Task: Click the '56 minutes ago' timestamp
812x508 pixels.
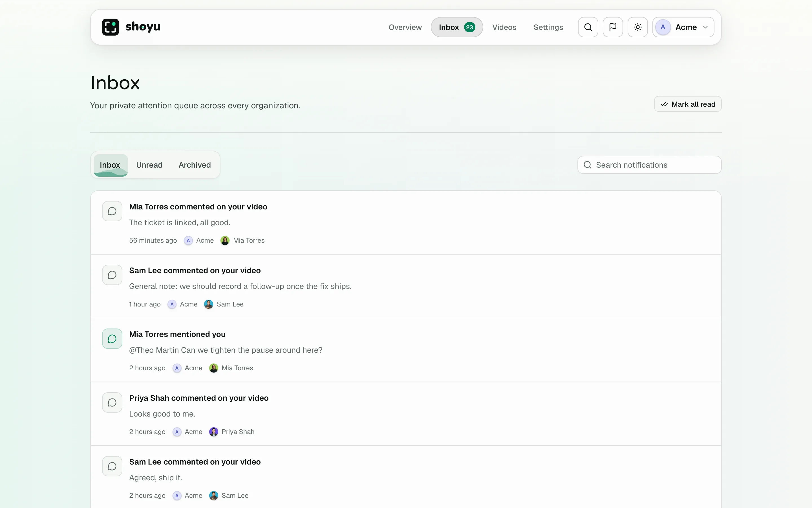Action: coord(153,240)
